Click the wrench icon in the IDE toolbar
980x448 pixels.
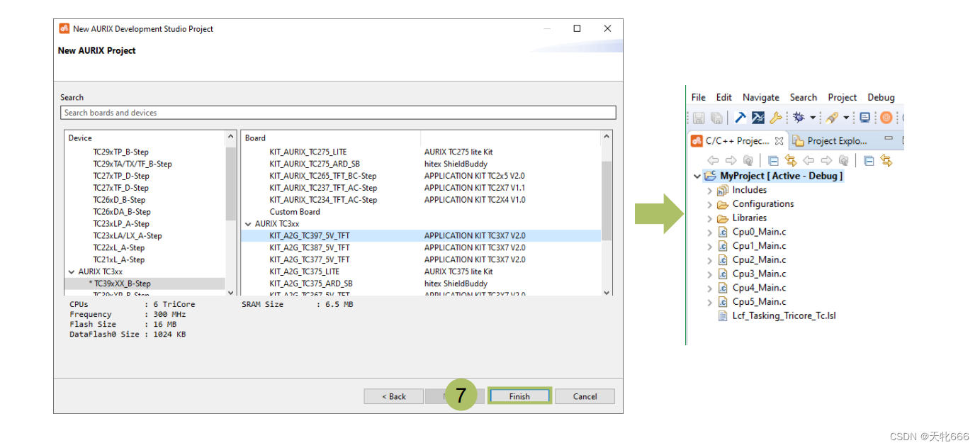pos(775,118)
